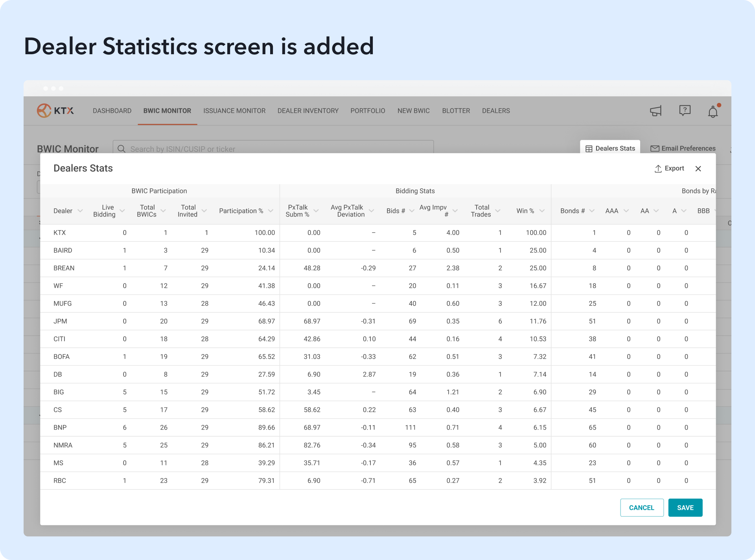
Task: Click the Export upload icon
Action: pos(658,169)
